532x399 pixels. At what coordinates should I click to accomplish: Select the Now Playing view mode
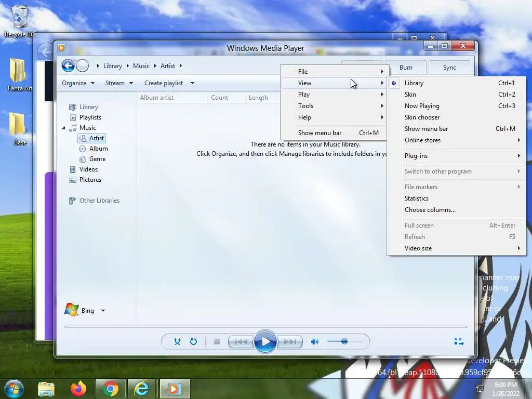[x=456, y=106]
